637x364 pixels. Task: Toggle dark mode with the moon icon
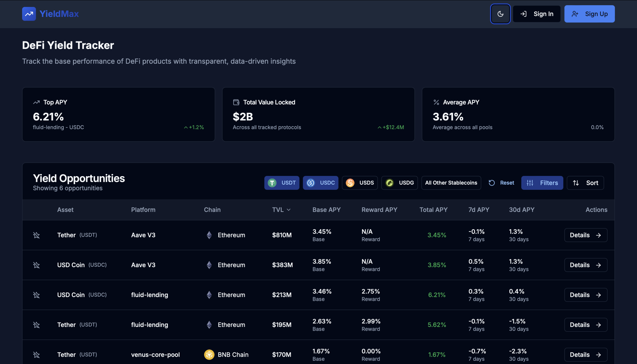(x=500, y=14)
